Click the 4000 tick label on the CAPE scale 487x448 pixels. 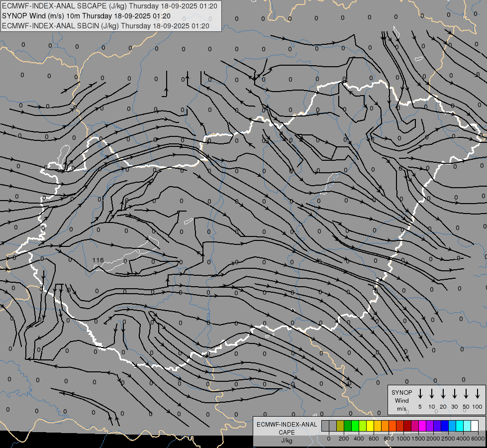tap(463, 439)
